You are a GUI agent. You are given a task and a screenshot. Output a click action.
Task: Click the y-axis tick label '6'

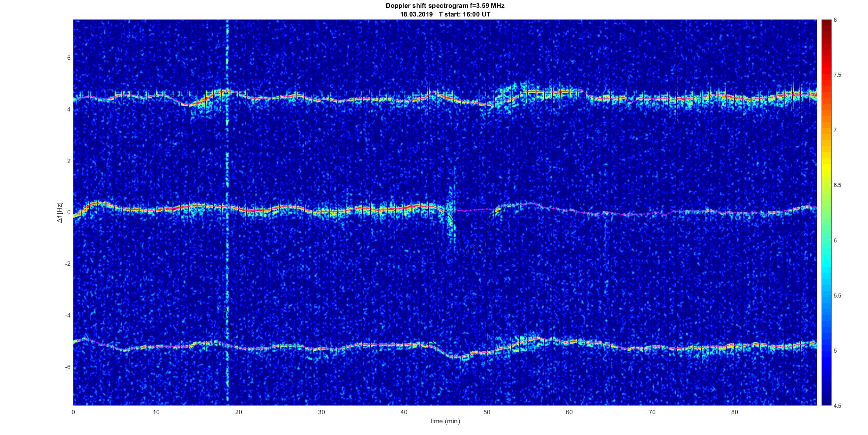tap(69, 58)
